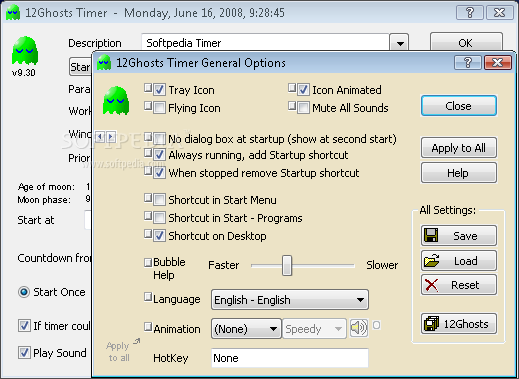
Task: Check Shortcut in Start Menu
Action: click(159, 200)
